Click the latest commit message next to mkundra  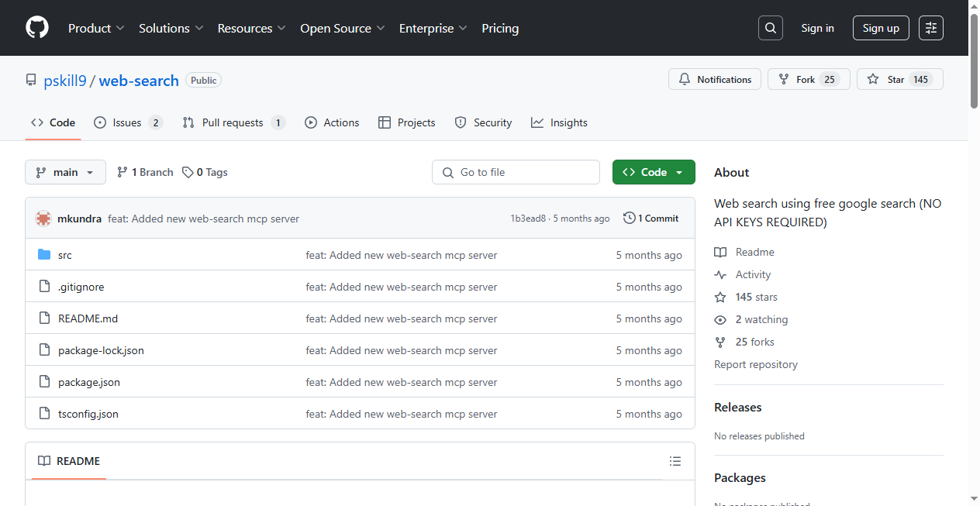(x=203, y=219)
